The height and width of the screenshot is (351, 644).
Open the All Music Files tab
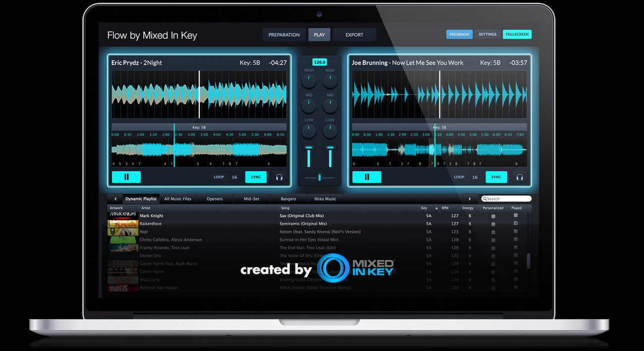click(x=178, y=199)
